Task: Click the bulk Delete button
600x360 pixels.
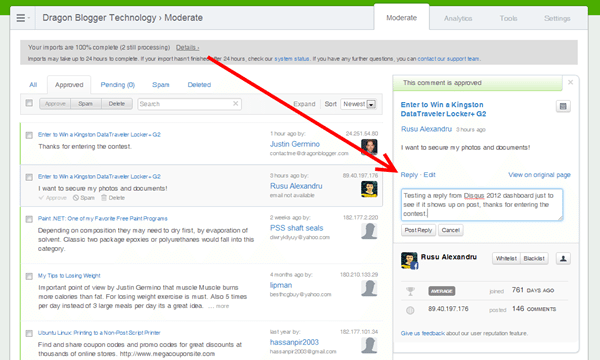Action: pyautogui.click(x=117, y=104)
